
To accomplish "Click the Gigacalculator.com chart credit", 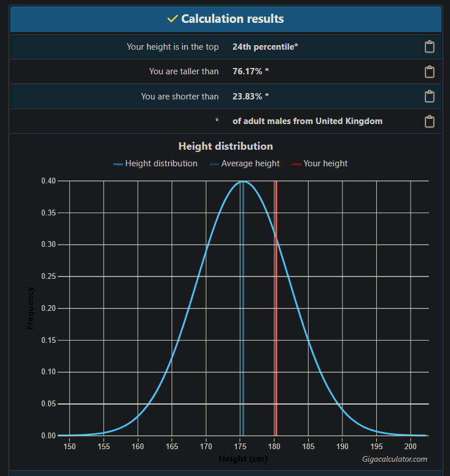I will (x=395, y=459).
